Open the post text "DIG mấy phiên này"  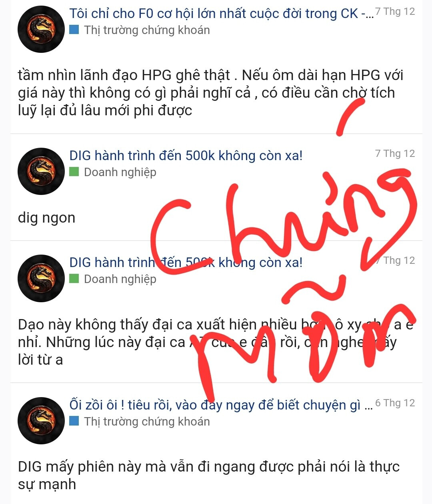tap(208, 475)
